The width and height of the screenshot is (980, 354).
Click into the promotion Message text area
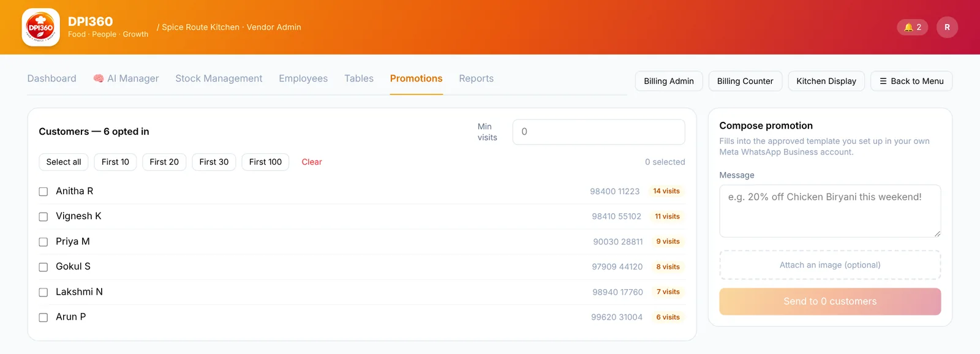click(x=830, y=211)
